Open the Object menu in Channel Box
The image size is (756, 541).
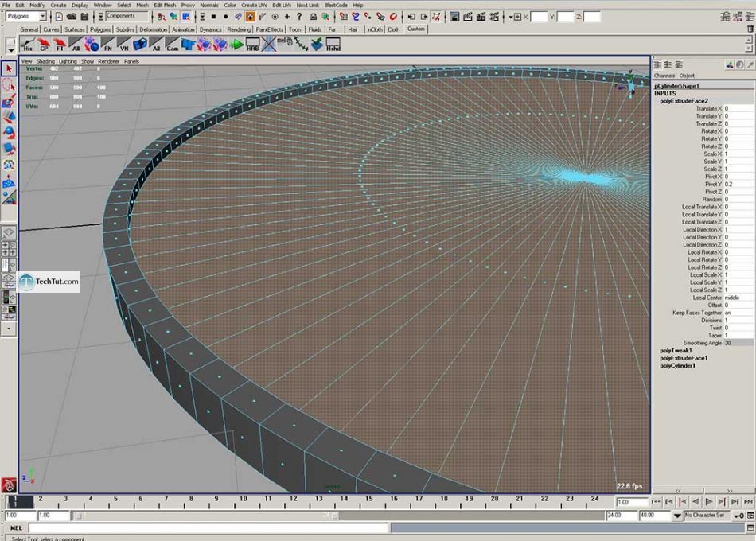tap(687, 76)
